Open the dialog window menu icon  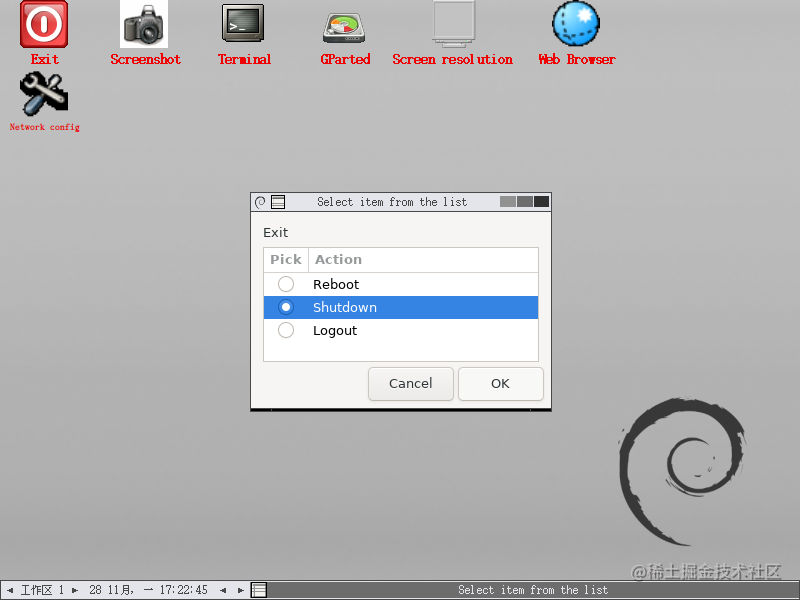point(276,201)
